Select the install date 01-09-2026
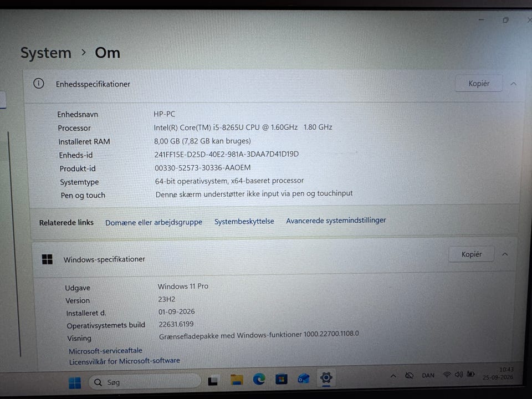 pos(176,311)
